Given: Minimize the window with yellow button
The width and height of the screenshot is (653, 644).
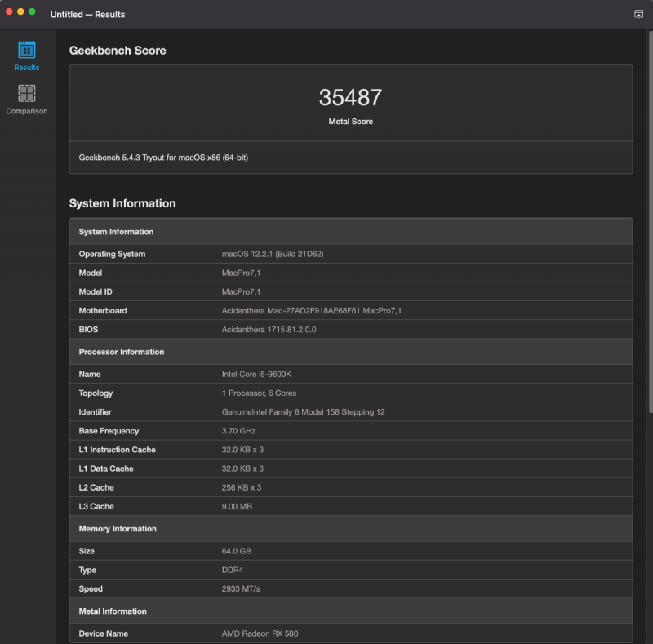Looking at the screenshot, I should pos(21,11).
